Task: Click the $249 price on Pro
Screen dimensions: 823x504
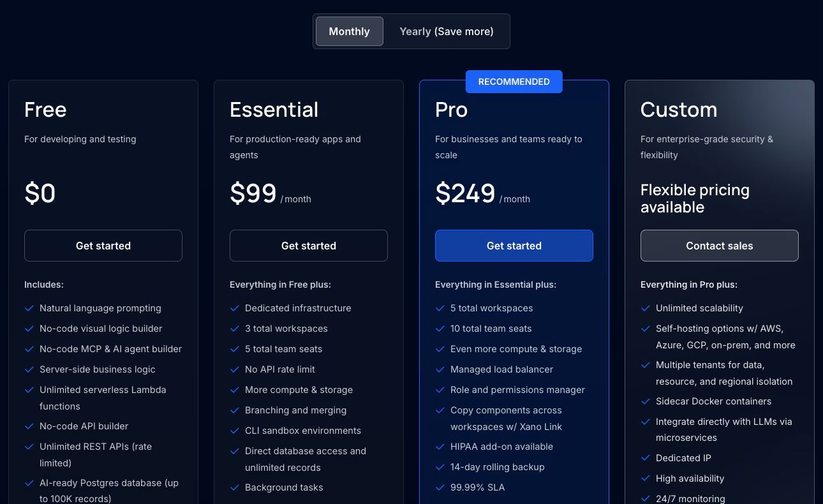Action: click(x=465, y=193)
